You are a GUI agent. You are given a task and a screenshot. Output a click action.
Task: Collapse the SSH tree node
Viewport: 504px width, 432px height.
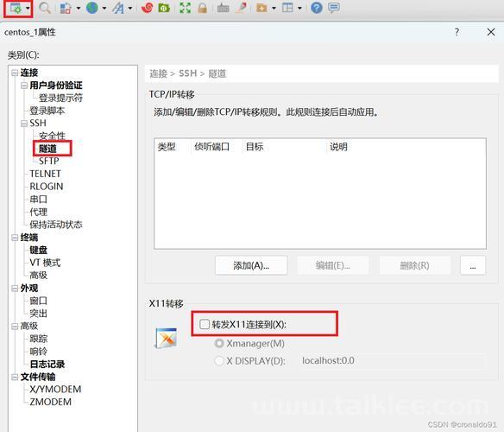(x=24, y=124)
